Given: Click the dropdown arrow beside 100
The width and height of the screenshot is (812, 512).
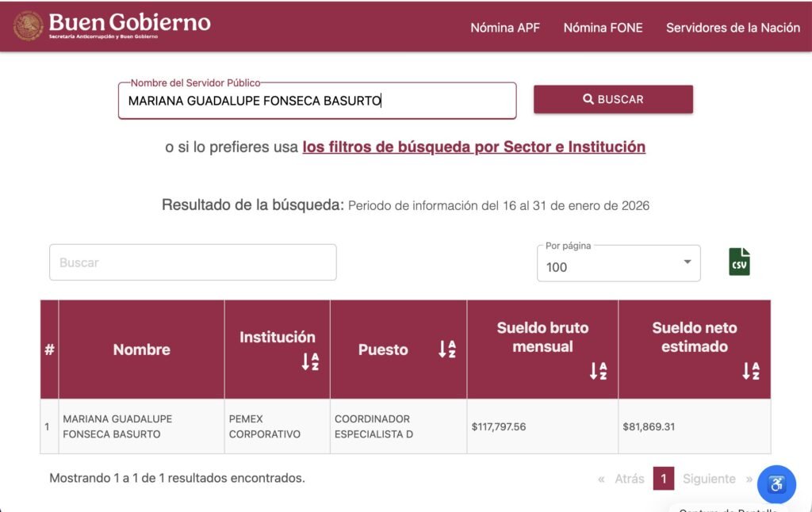Looking at the screenshot, I should tap(688, 262).
